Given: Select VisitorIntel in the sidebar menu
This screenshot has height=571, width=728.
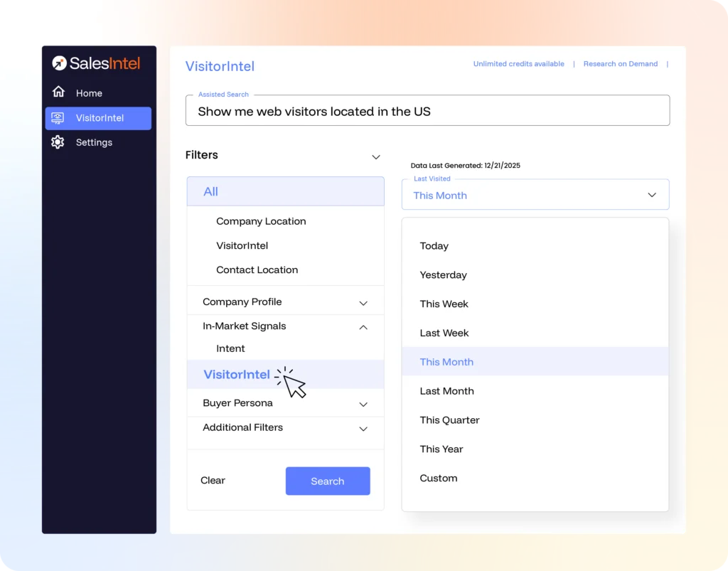Looking at the screenshot, I should (98, 118).
